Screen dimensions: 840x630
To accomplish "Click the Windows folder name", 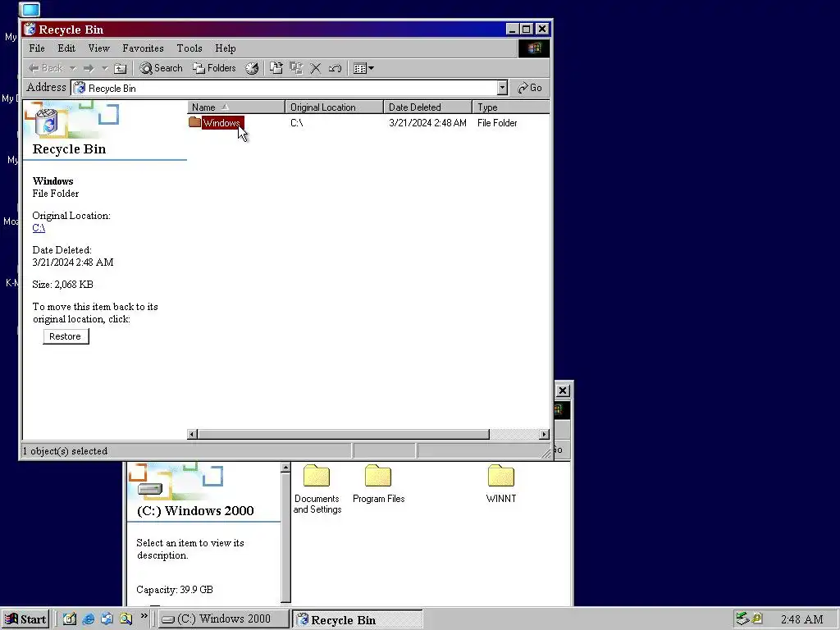I will click(x=221, y=123).
